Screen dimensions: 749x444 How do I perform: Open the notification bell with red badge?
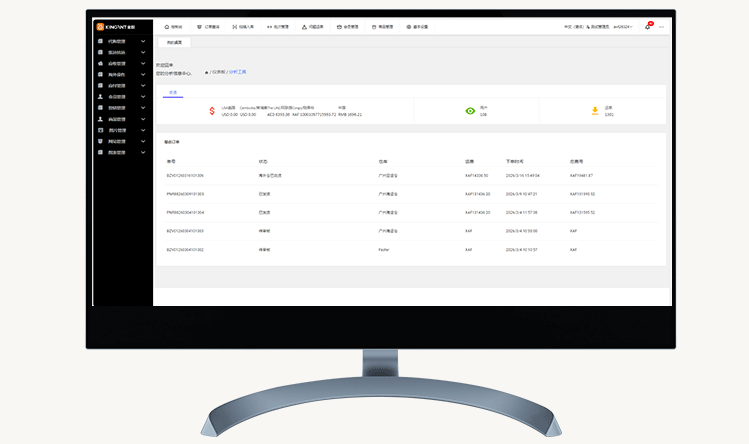pos(647,27)
